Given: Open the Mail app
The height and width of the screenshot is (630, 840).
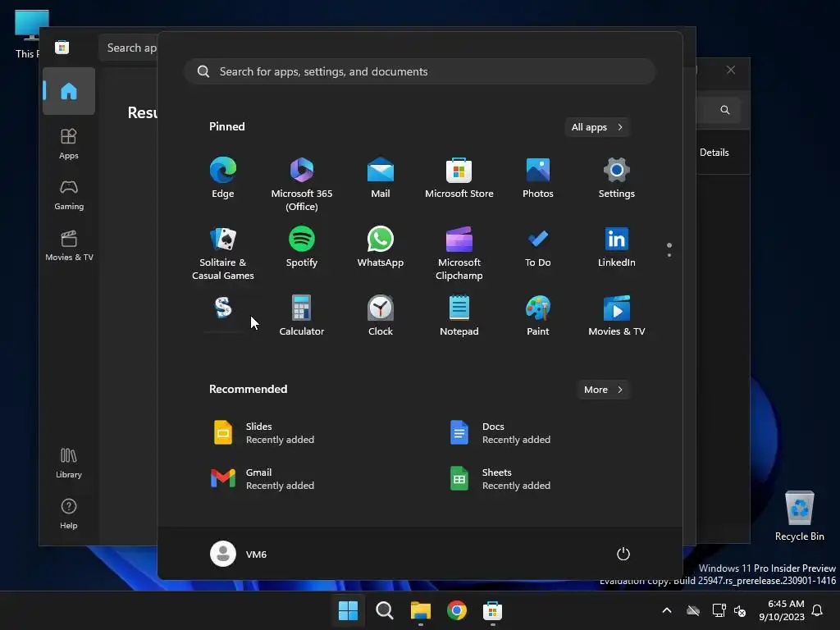Looking at the screenshot, I should pyautogui.click(x=381, y=178).
